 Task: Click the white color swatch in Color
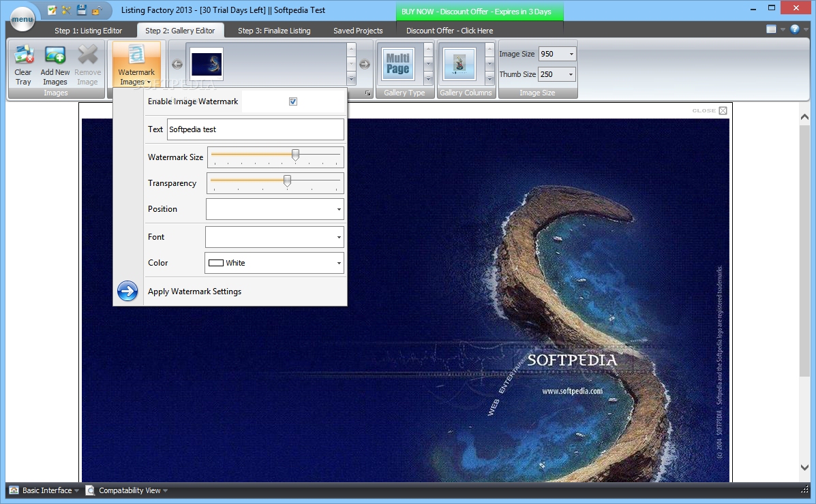pyautogui.click(x=216, y=263)
